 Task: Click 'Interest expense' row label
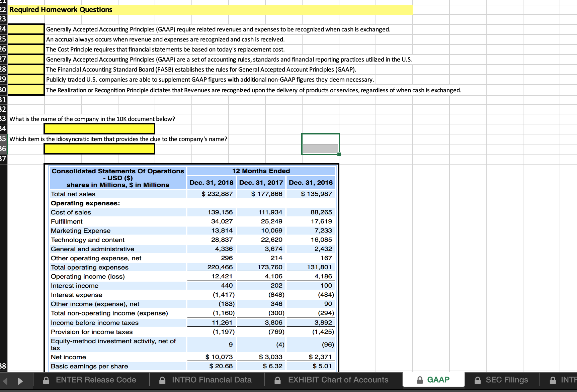point(77,295)
